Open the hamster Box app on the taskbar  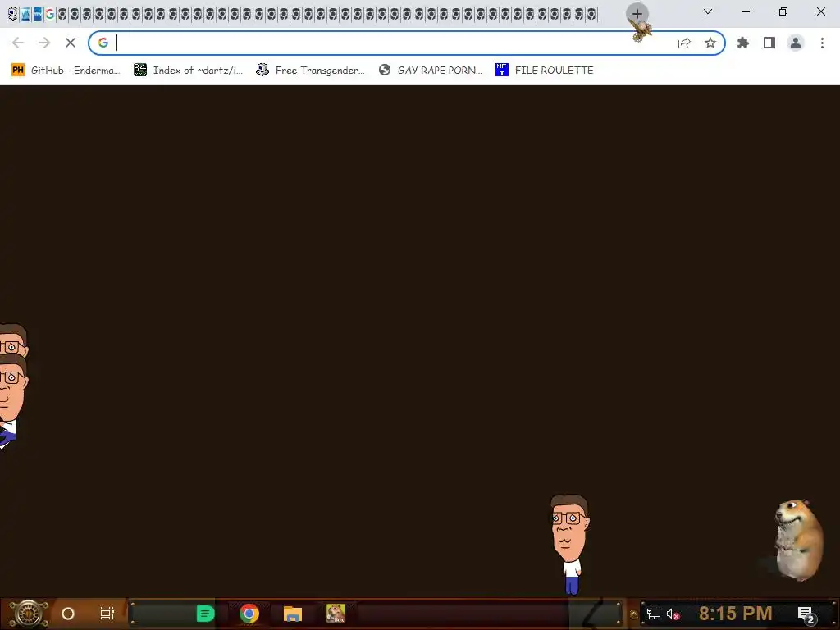coord(336,614)
